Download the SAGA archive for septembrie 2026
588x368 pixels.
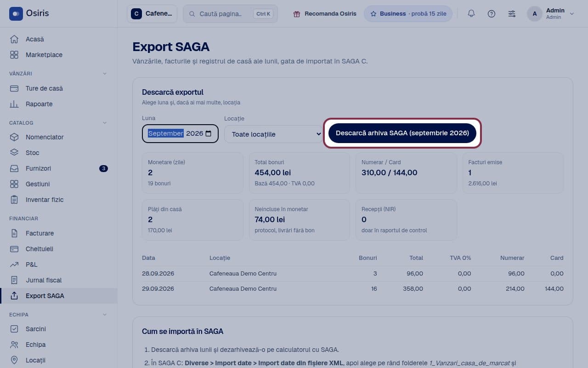402,133
